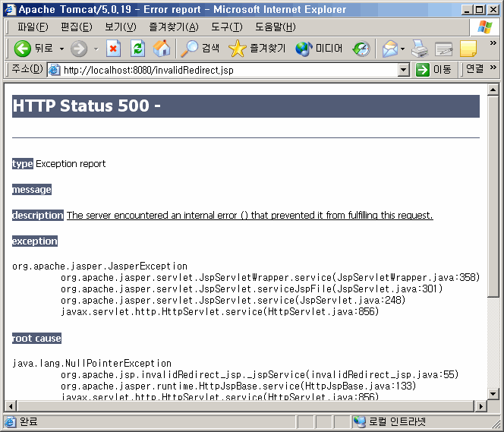
Task: Click the HttpJspBase.java:133 stack line
Action: [238, 386]
